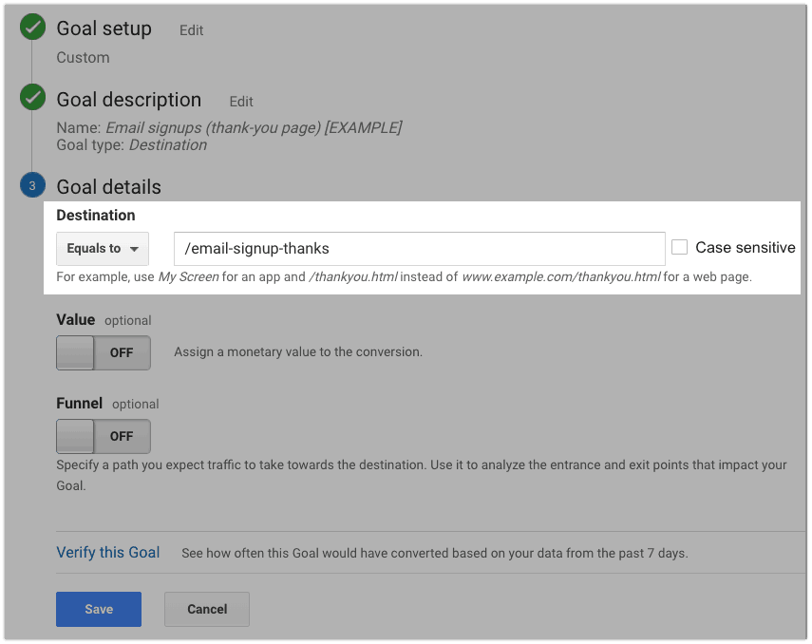Viewport: 812px width, 644px height.
Task: Click the green checkmark beside Goal setup
Action: pyautogui.click(x=32, y=27)
